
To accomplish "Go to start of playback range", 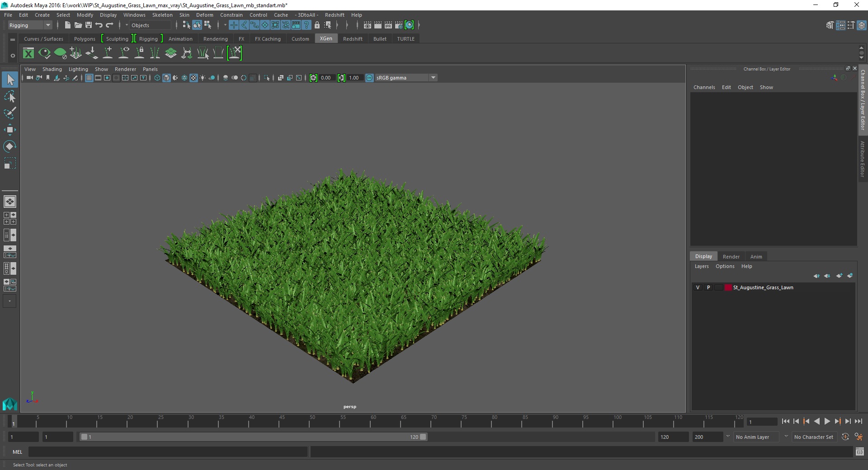I will click(x=786, y=421).
